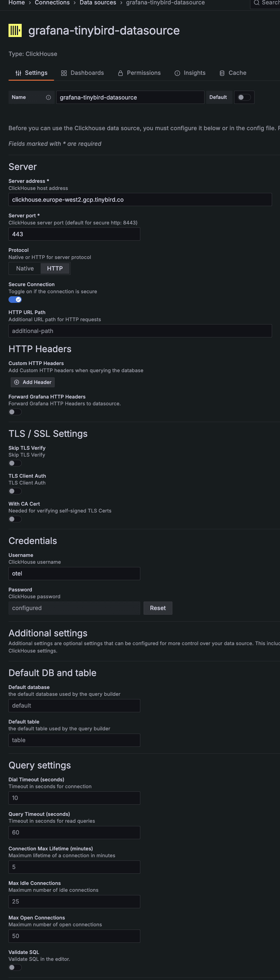280x980 pixels.
Task: Turn on Validate SQL
Action: click(15, 967)
